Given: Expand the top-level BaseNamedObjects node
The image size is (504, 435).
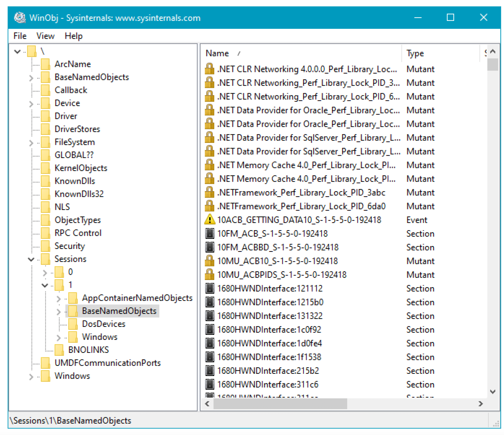Looking at the screenshot, I should click(x=31, y=78).
